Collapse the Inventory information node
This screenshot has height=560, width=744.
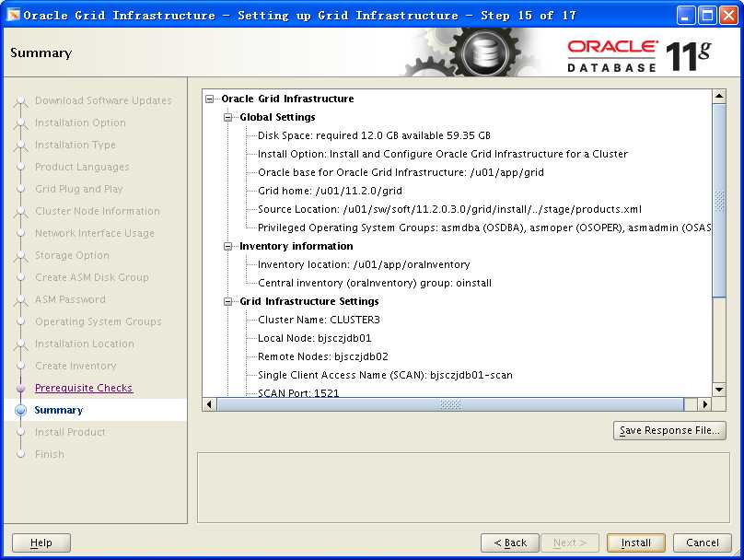click(227, 246)
